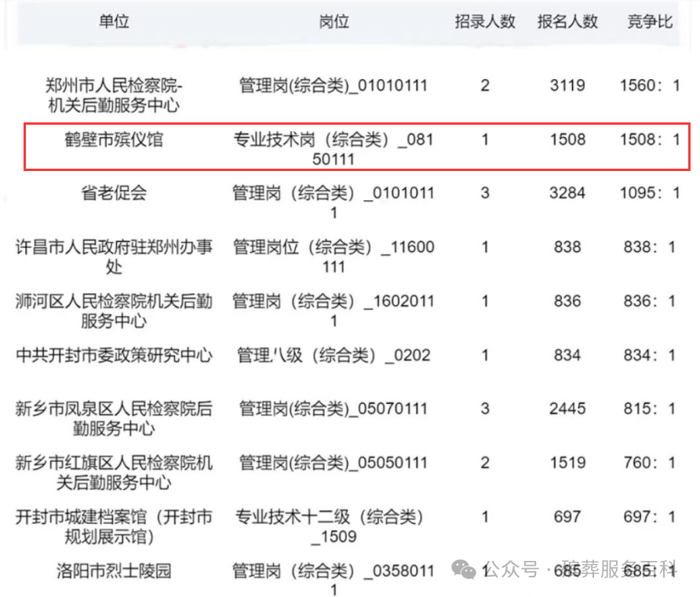This screenshot has height=597, width=700.
Task: Select 中共开封市委政策研究中心 unit cell
Action: coord(114,355)
